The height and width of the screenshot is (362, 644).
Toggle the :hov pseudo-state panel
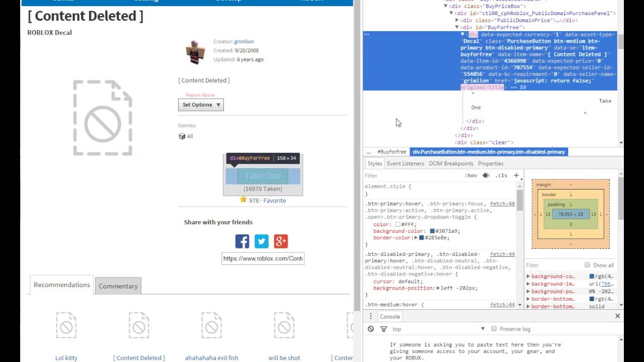tap(471, 175)
